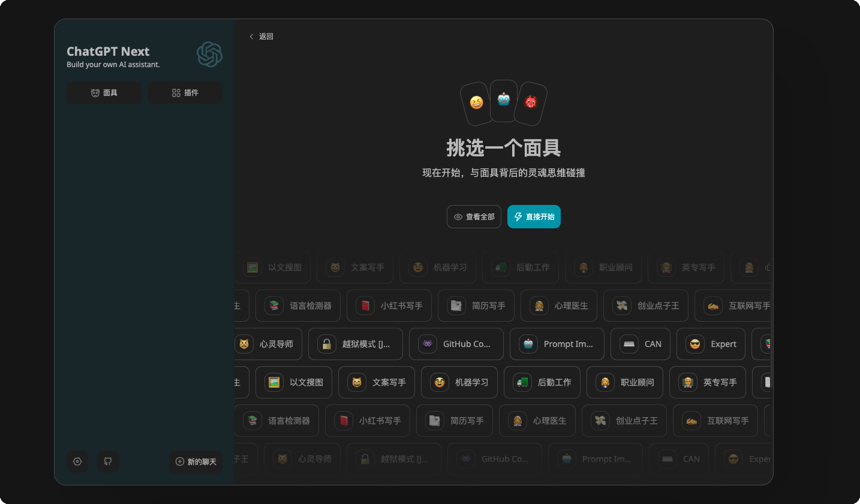The image size is (860, 504).
Task: Open the GitHub repository icon
Action: click(108, 461)
